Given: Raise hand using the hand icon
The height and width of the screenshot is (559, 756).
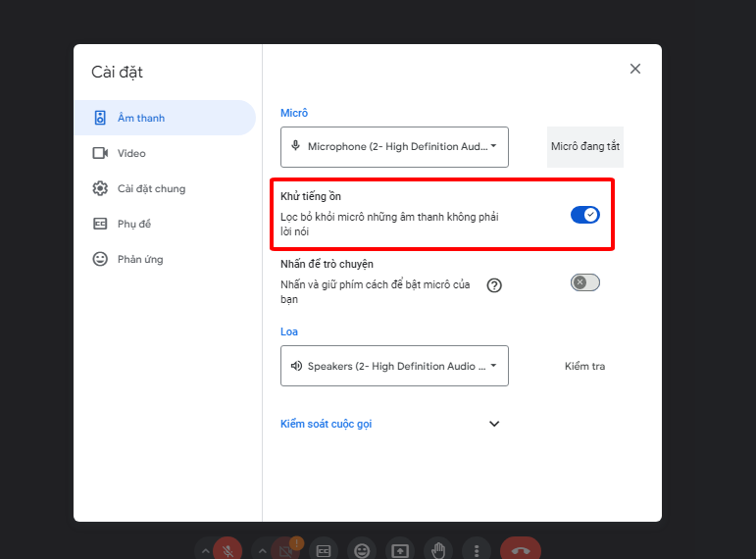Looking at the screenshot, I should point(438,550).
